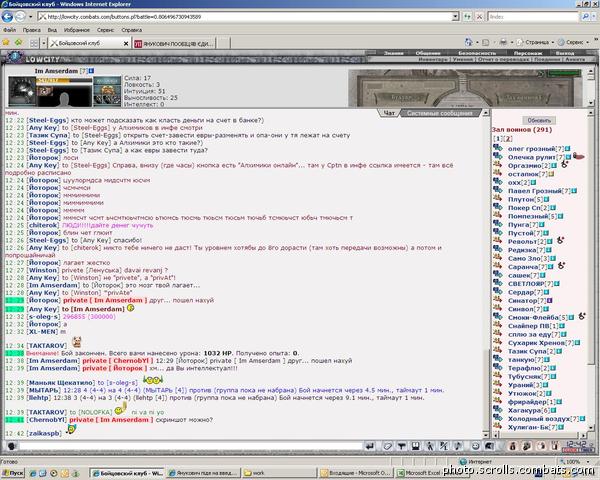Click the chat bar left bullet icon
This screenshot has width=600, height=480.
pyautogui.click(x=11, y=446)
